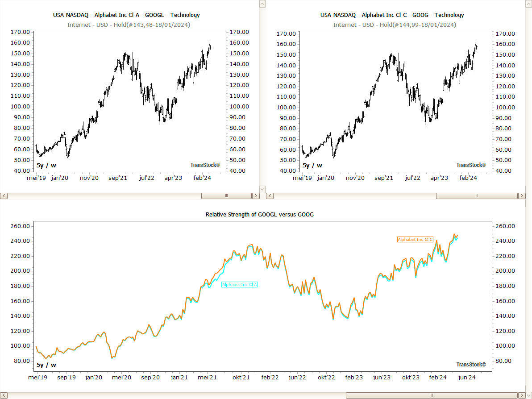Select the orange Alphabet Inc Cl C legend
The image size is (532, 399).
point(415,240)
